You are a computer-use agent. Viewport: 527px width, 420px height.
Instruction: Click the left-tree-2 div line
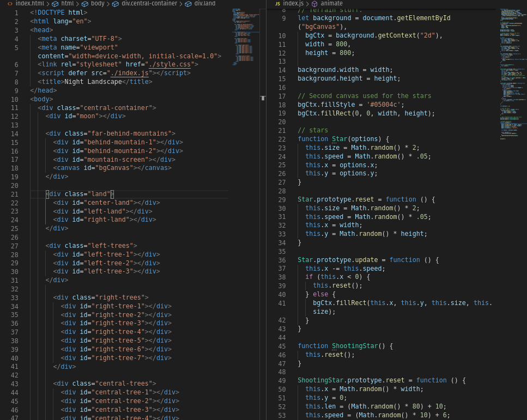(x=106, y=263)
